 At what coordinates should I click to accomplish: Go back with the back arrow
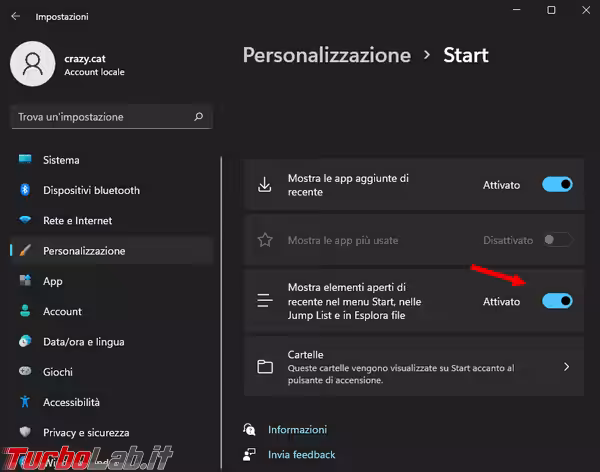click(x=15, y=17)
